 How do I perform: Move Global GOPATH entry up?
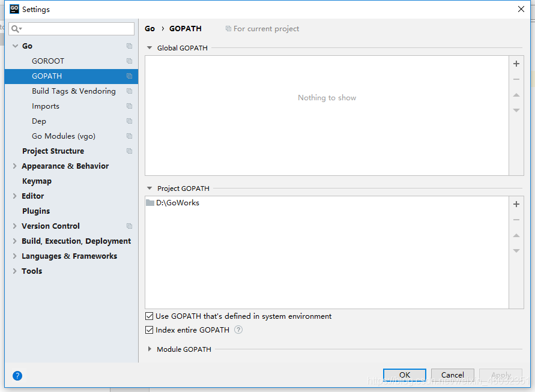click(516, 95)
